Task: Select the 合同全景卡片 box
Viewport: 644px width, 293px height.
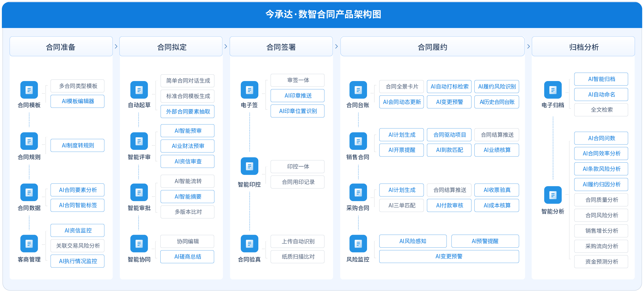Action: click(x=401, y=86)
